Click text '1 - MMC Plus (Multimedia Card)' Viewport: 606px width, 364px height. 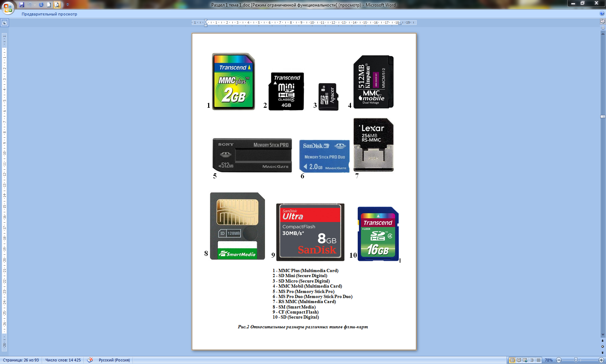point(306,271)
